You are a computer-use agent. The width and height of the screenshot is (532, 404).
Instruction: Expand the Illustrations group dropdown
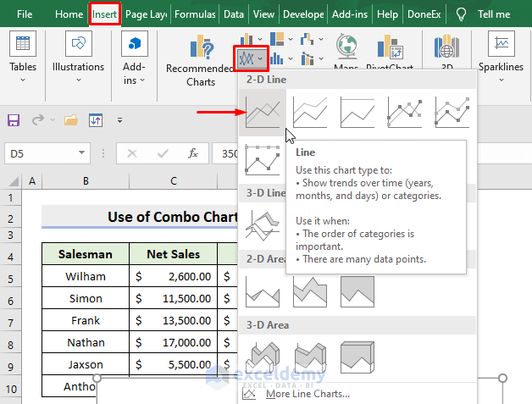pyautogui.click(x=79, y=80)
